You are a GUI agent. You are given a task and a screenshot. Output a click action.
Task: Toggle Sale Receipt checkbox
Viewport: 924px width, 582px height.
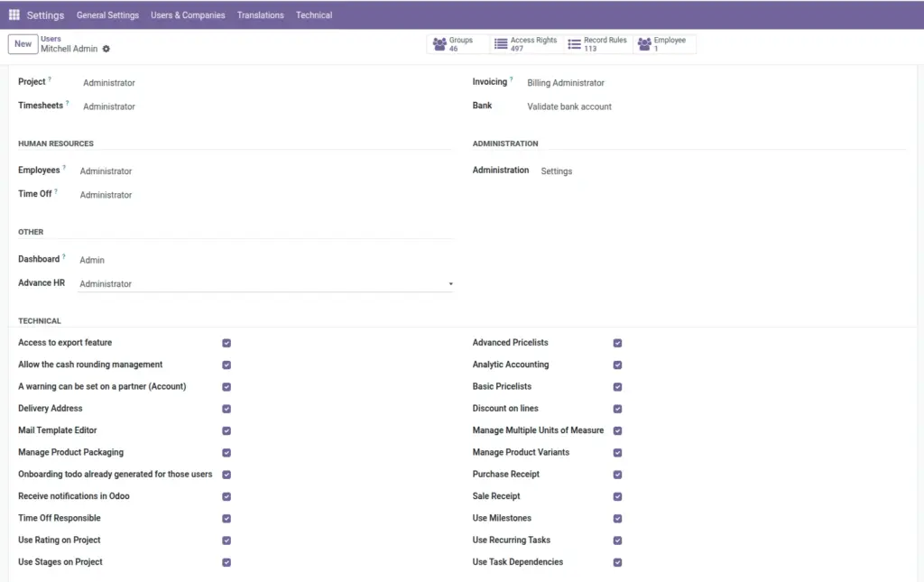tap(617, 496)
